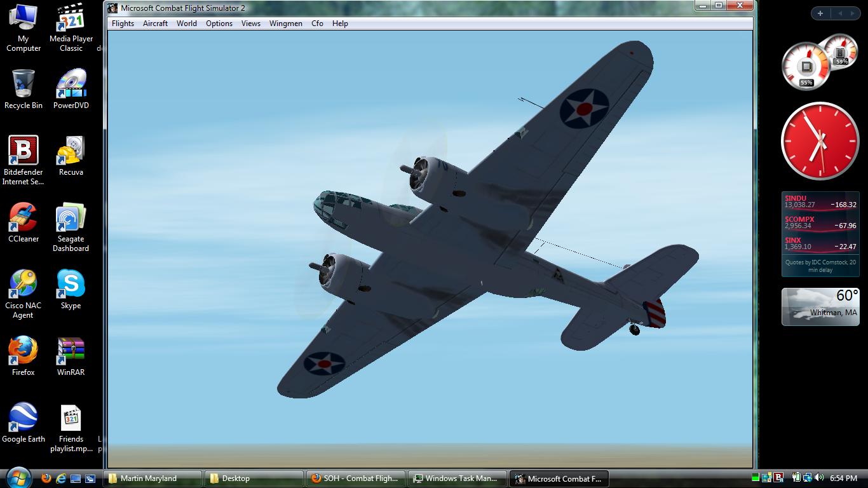Select the Firefox desktop shortcut

24,356
